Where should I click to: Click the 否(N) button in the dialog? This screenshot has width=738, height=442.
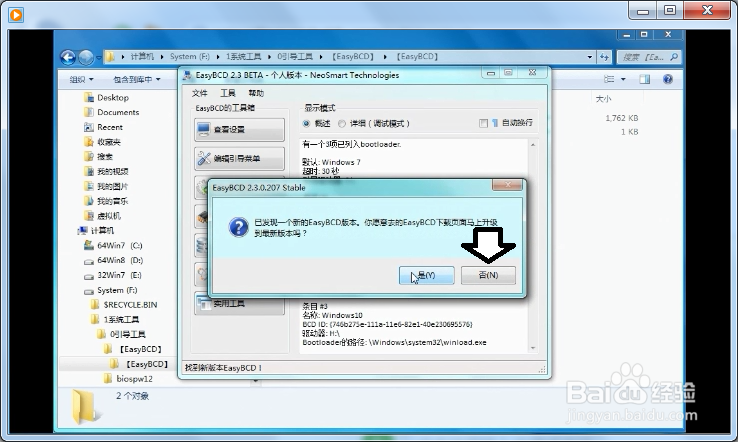pyautogui.click(x=488, y=275)
